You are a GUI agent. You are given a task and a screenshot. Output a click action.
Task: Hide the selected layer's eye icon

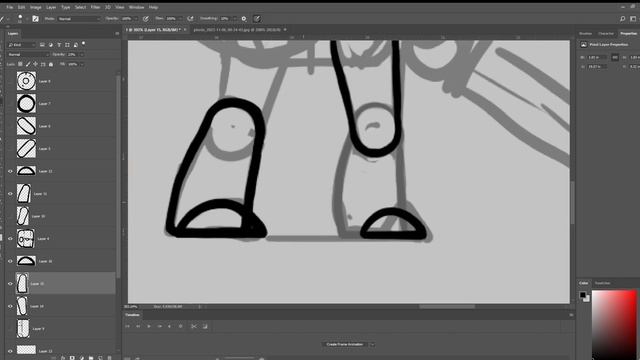coord(10,283)
